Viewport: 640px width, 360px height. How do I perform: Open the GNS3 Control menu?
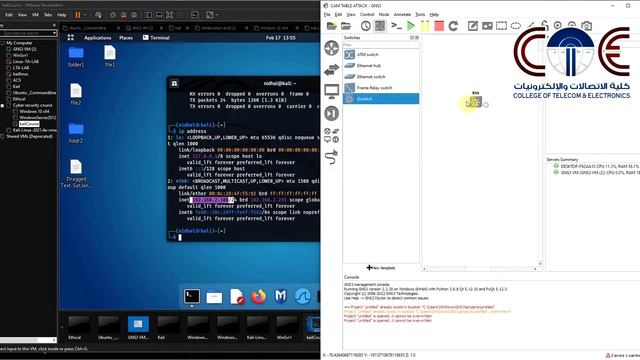click(367, 14)
